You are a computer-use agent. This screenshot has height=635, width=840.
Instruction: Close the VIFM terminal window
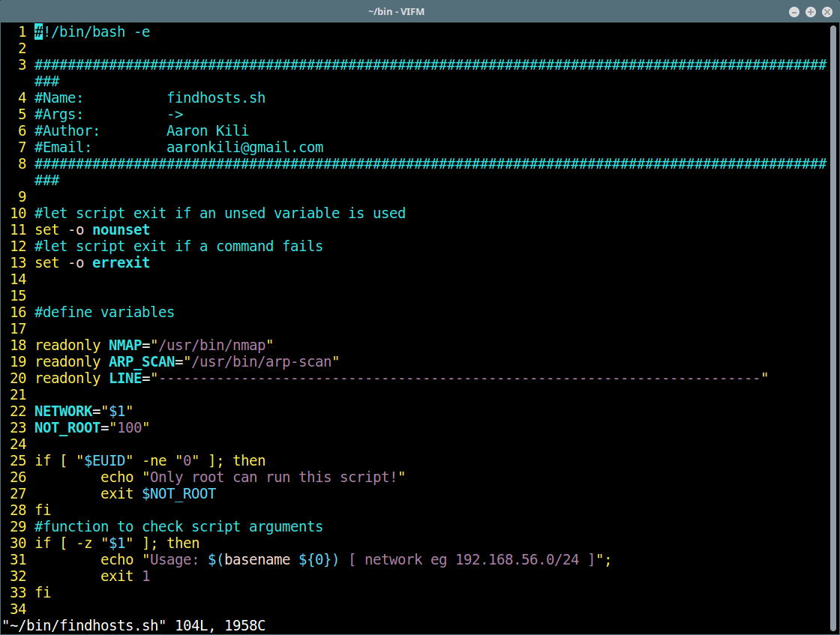(826, 11)
